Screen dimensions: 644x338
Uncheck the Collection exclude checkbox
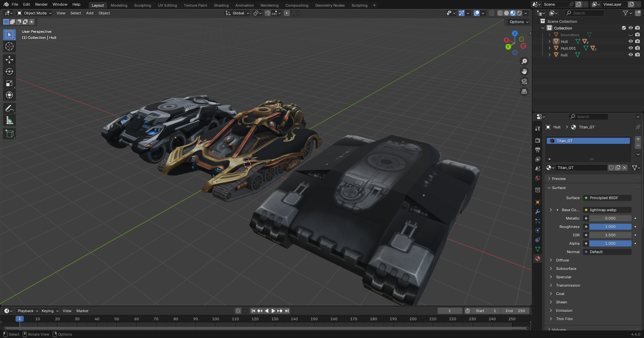(x=624, y=28)
